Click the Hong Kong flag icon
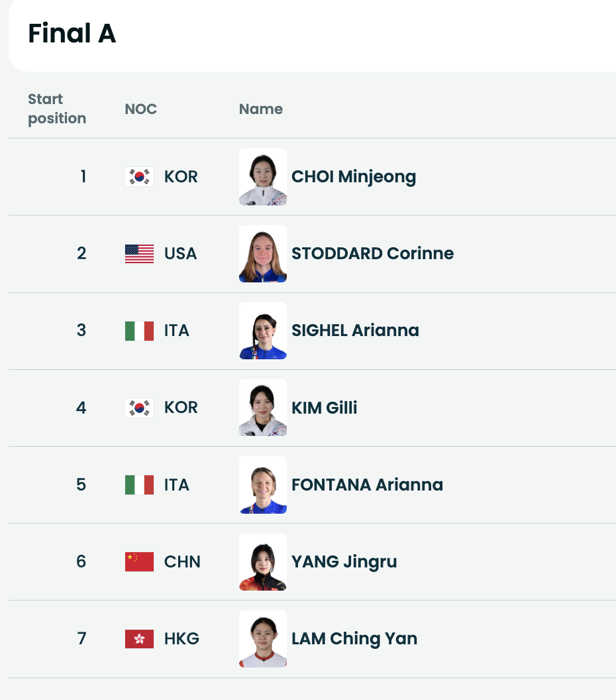Viewport: 616px width, 700px height. pyautogui.click(x=139, y=638)
